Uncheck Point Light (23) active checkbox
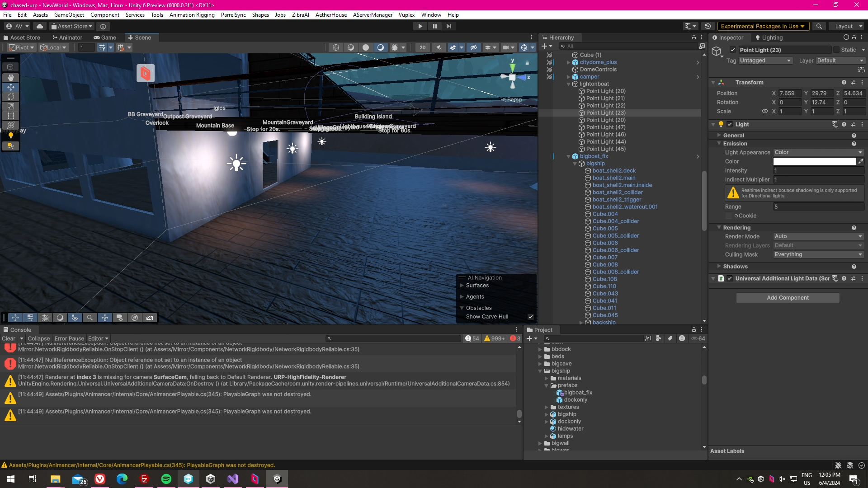The image size is (868, 488). pyautogui.click(x=733, y=50)
